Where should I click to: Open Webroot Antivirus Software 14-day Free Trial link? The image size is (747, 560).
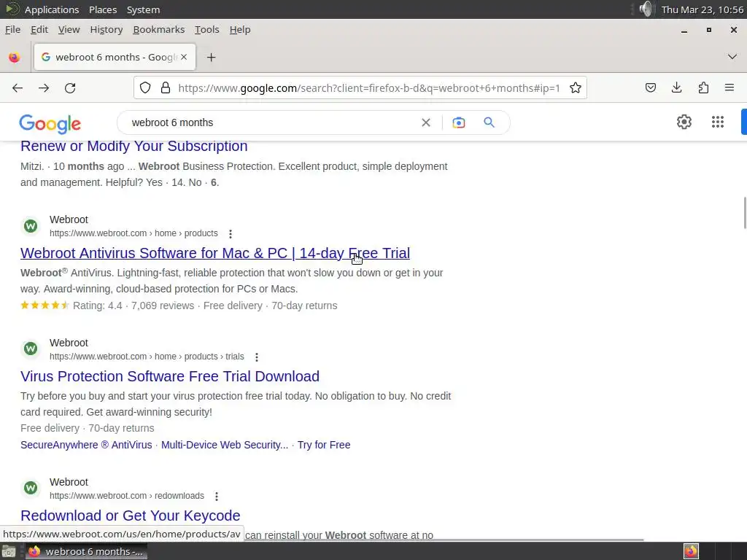click(215, 253)
